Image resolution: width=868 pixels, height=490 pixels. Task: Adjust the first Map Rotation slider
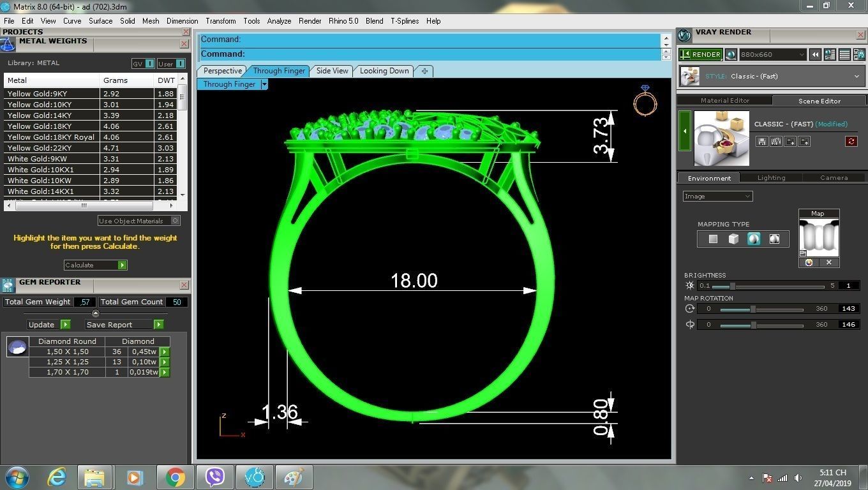(761, 309)
